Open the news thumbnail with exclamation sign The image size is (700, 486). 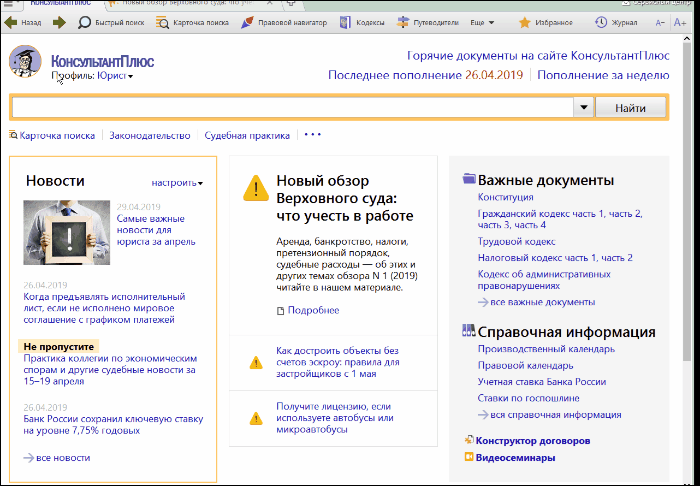(67, 232)
